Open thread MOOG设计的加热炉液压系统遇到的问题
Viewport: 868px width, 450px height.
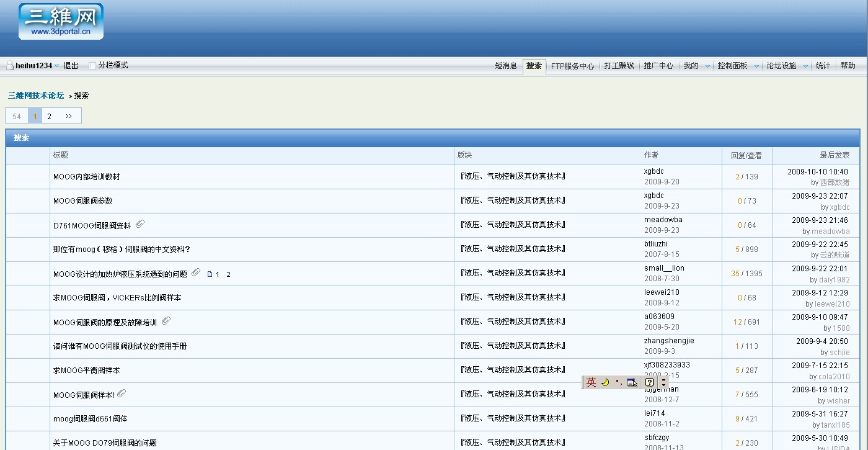pos(120,274)
